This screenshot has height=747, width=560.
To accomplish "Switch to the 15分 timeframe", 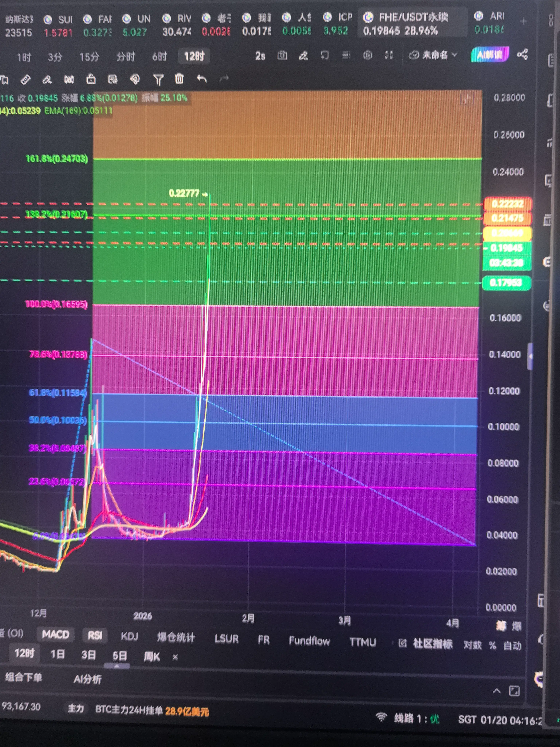I will [90, 57].
